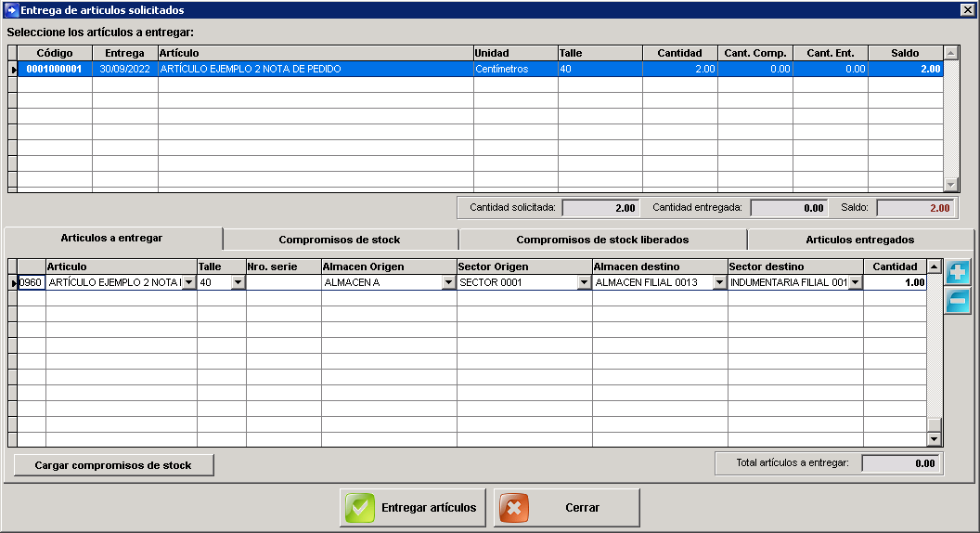Click upper grid scroll-up arrow
Viewport: 980px width, 533px height.
pyautogui.click(x=950, y=53)
